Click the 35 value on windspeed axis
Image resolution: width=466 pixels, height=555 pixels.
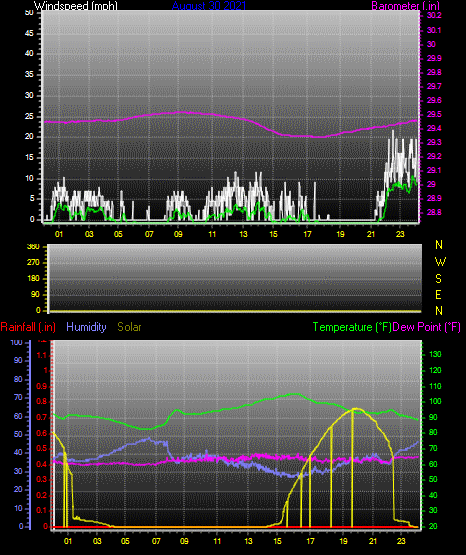pos(29,74)
